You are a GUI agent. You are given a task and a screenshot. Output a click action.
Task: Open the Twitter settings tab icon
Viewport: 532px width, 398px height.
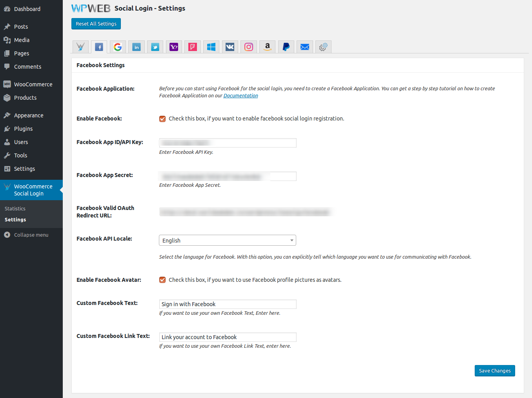pos(155,47)
